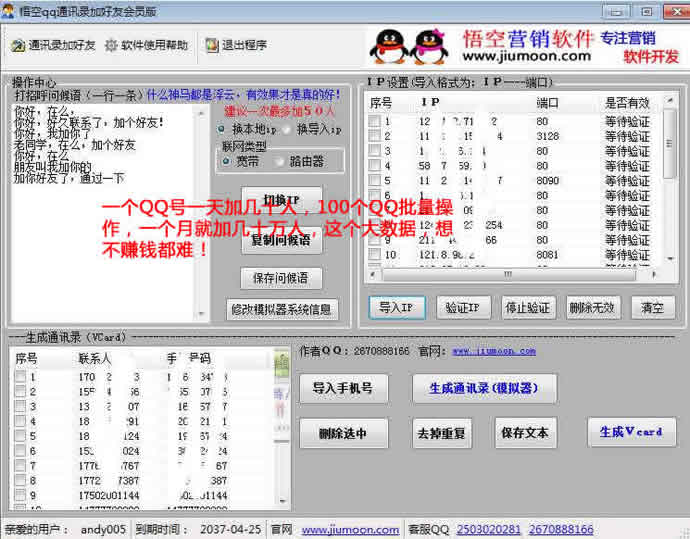690x539 pixels.
Task: Click the 是否有效 column header
Action: click(627, 103)
